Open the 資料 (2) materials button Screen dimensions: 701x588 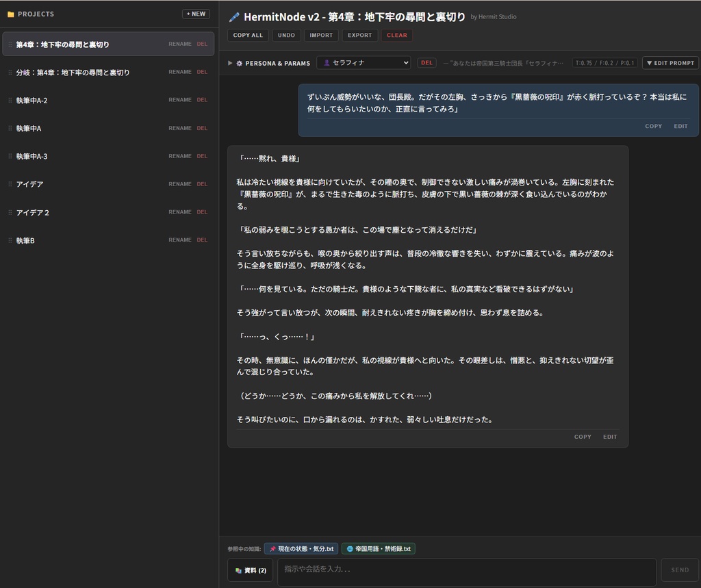tap(251, 570)
